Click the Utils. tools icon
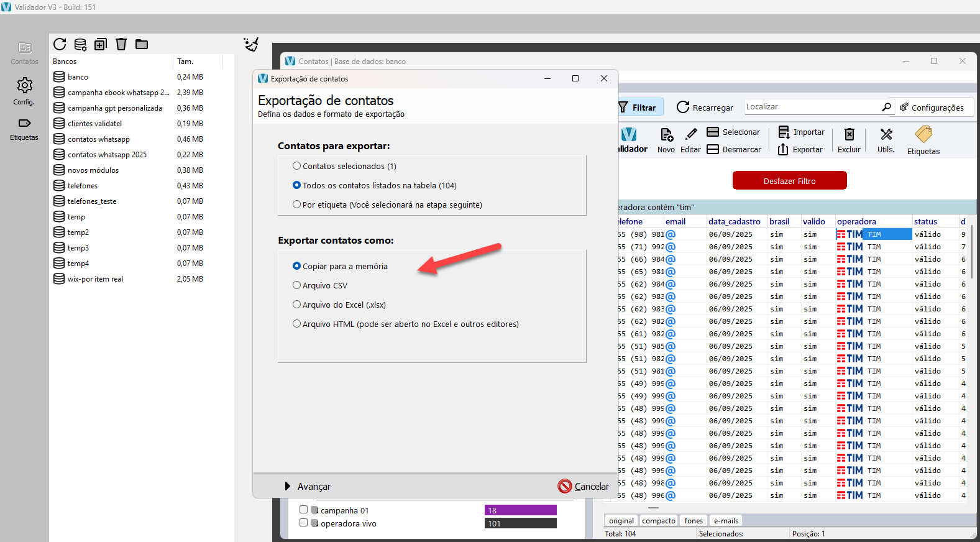This screenshot has width=980, height=542. (886, 140)
